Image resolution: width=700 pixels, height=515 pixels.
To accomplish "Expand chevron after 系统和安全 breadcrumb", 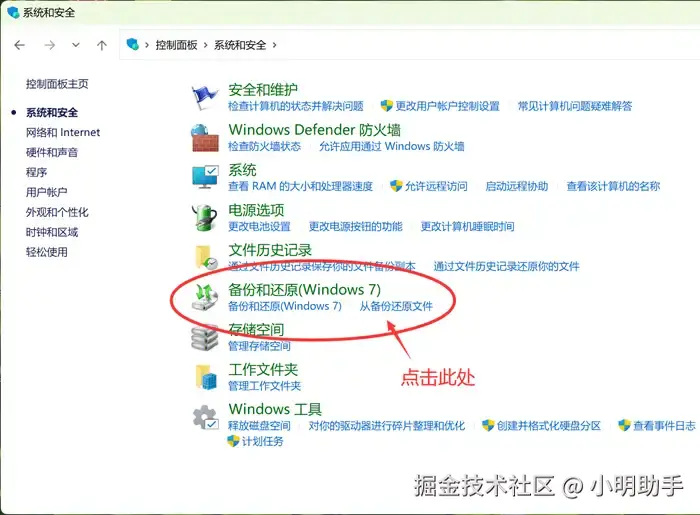I will [x=275, y=45].
